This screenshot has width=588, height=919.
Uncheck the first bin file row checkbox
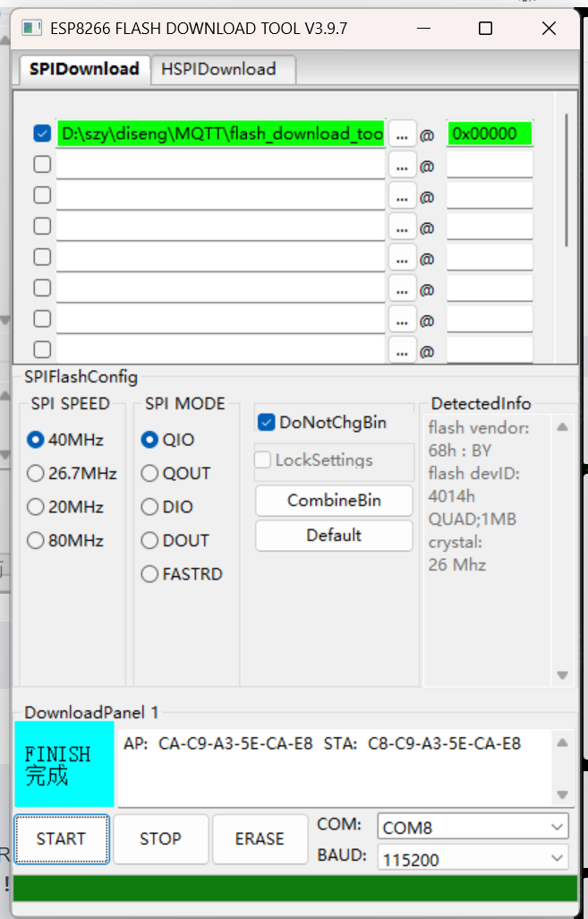click(x=41, y=133)
